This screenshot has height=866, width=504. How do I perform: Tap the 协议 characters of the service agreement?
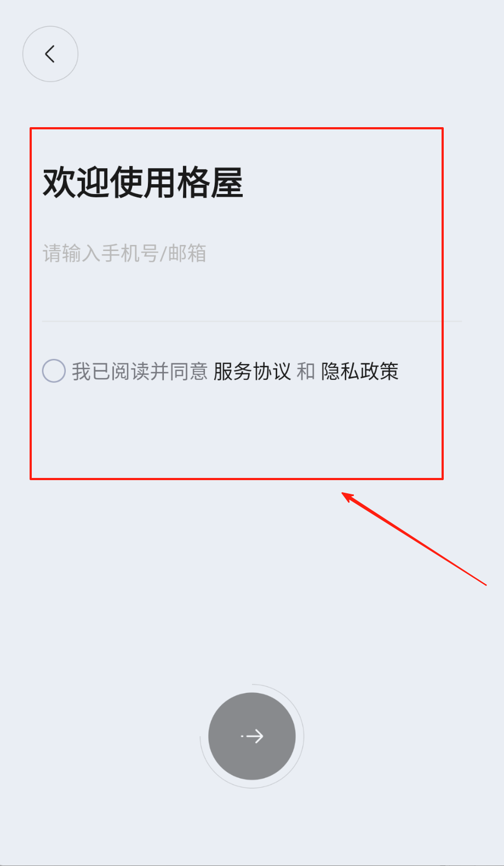click(x=271, y=371)
